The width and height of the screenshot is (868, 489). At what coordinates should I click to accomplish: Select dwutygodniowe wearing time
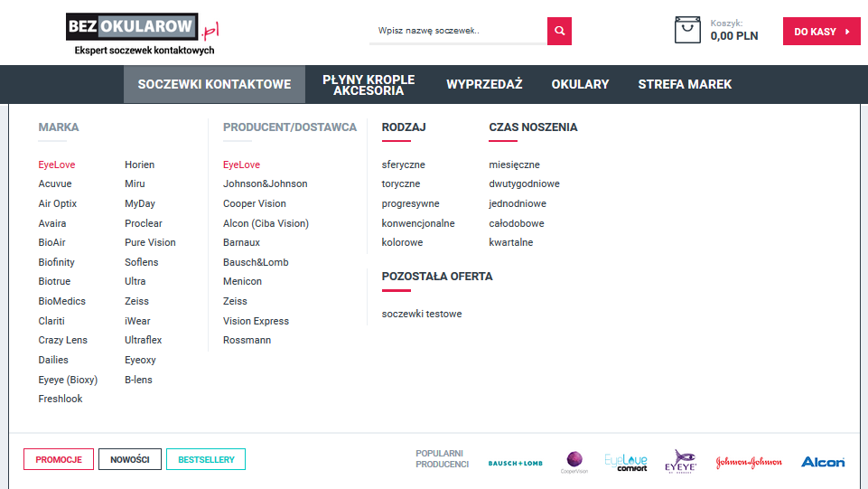[x=524, y=183]
